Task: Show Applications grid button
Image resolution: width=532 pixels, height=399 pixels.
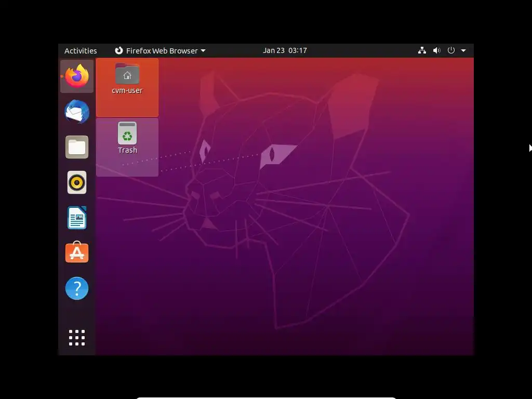Action: (x=77, y=338)
